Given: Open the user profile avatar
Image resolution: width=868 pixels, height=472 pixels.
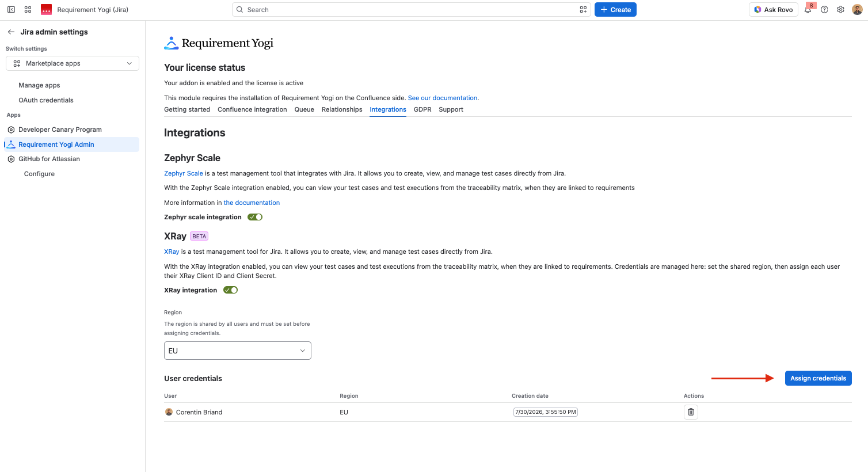Looking at the screenshot, I should point(857,10).
